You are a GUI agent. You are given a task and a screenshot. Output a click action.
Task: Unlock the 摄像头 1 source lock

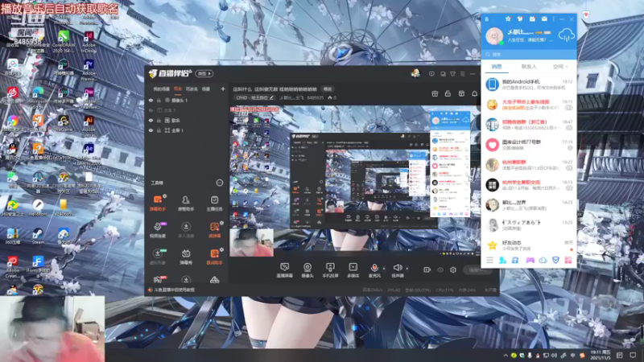(x=159, y=100)
